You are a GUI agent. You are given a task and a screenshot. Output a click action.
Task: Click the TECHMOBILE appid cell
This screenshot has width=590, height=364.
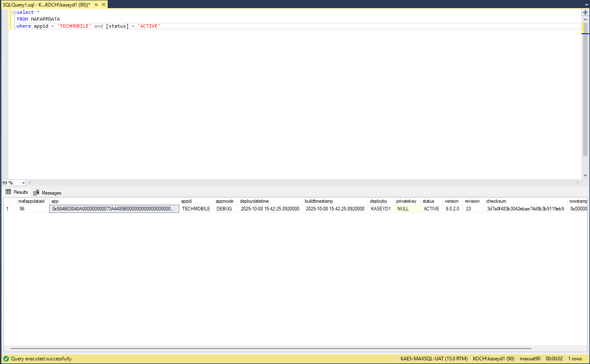click(196, 209)
